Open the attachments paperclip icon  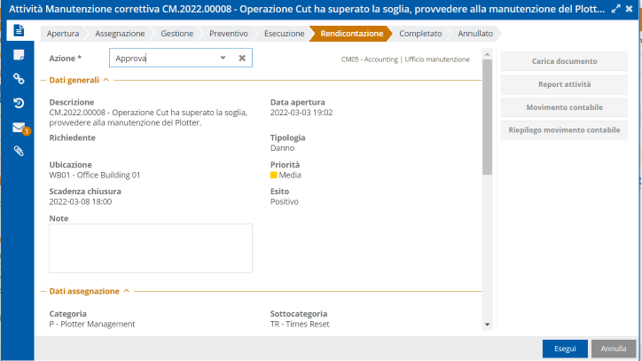tap(18, 151)
